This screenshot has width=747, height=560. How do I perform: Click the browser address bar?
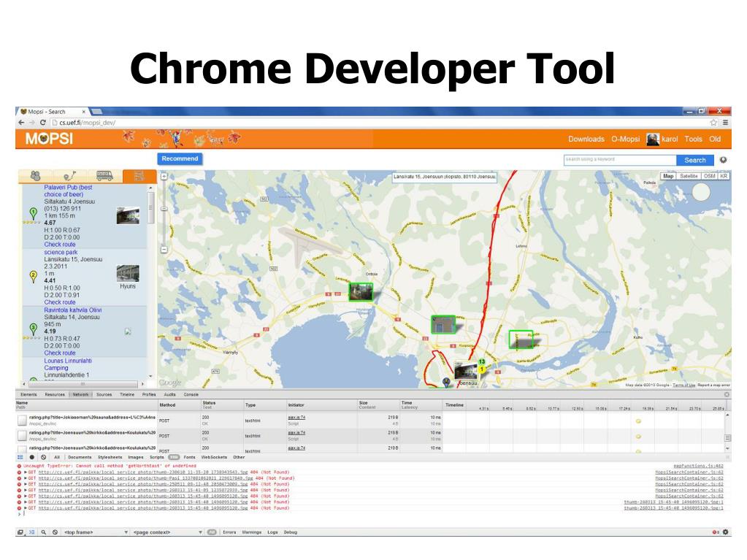pyautogui.click(x=379, y=123)
